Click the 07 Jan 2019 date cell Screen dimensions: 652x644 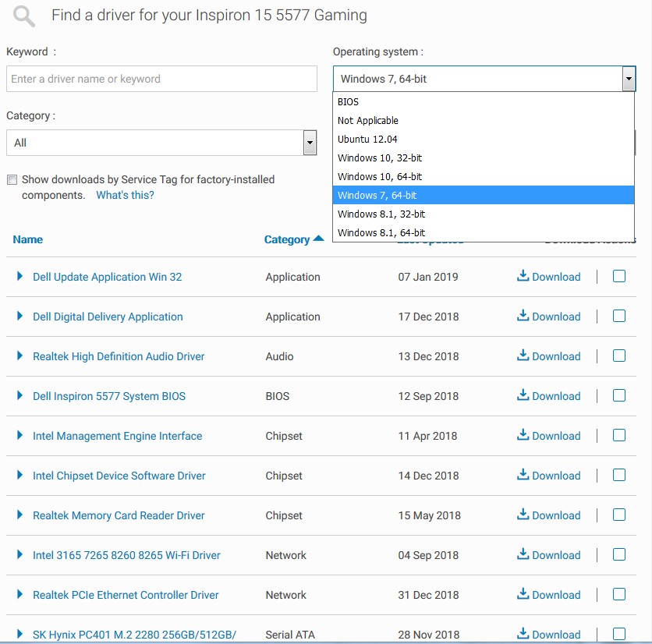(428, 277)
